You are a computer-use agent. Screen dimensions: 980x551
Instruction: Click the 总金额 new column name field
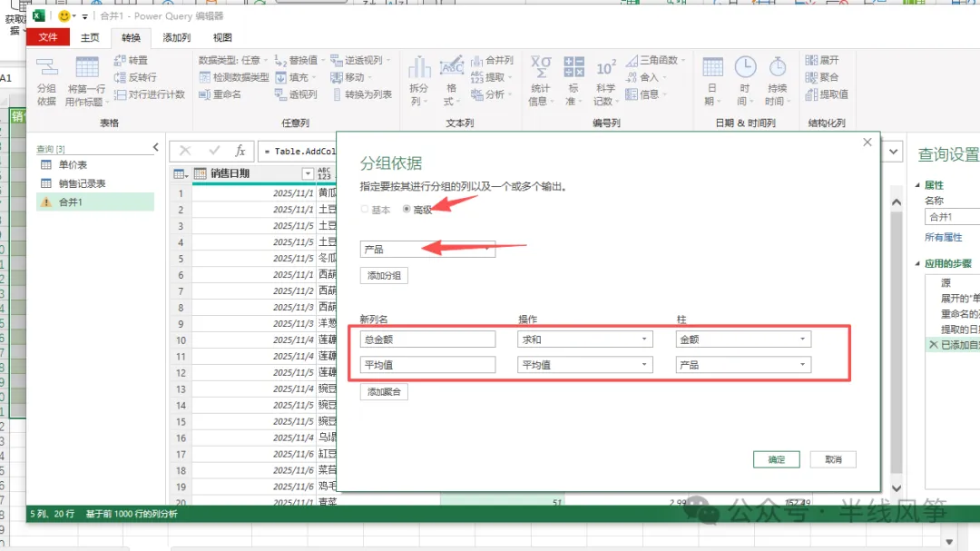tap(427, 339)
